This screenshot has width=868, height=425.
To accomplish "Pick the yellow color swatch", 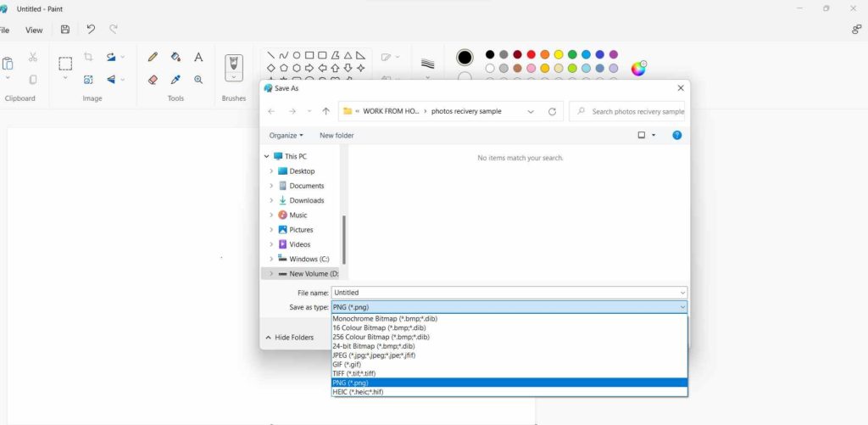I will 559,54.
